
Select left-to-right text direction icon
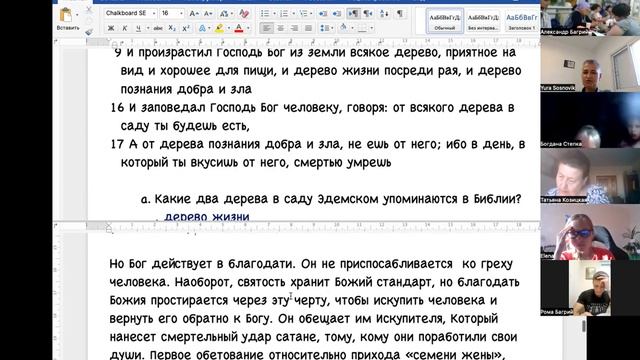pos(353,13)
